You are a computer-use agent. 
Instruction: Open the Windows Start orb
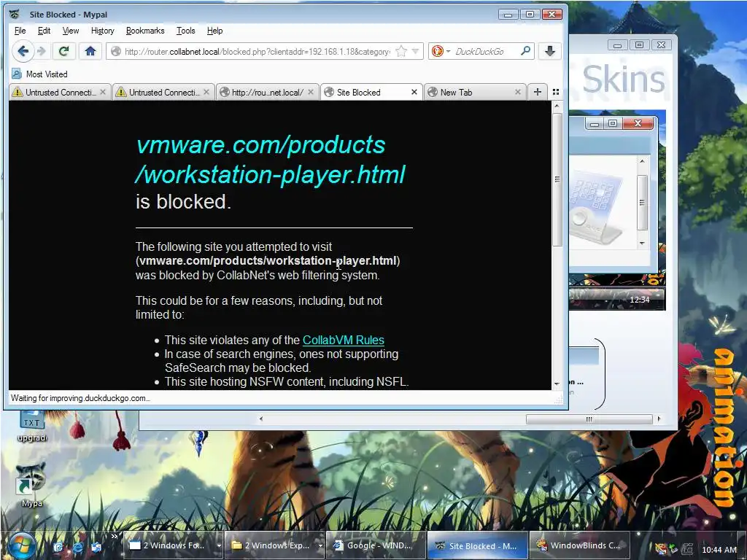coord(21,546)
